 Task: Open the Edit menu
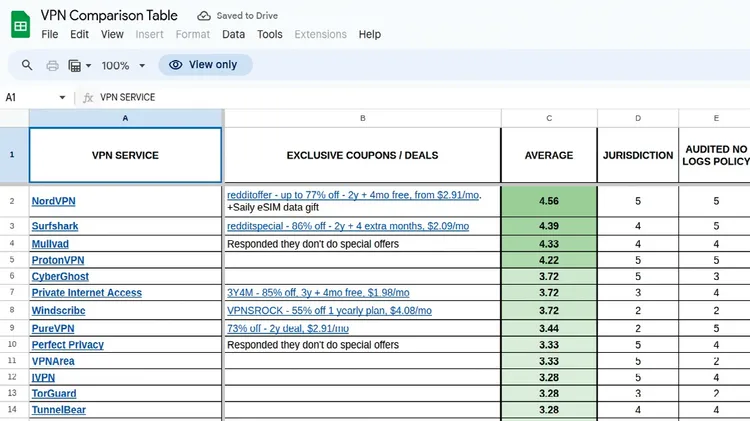click(x=79, y=34)
